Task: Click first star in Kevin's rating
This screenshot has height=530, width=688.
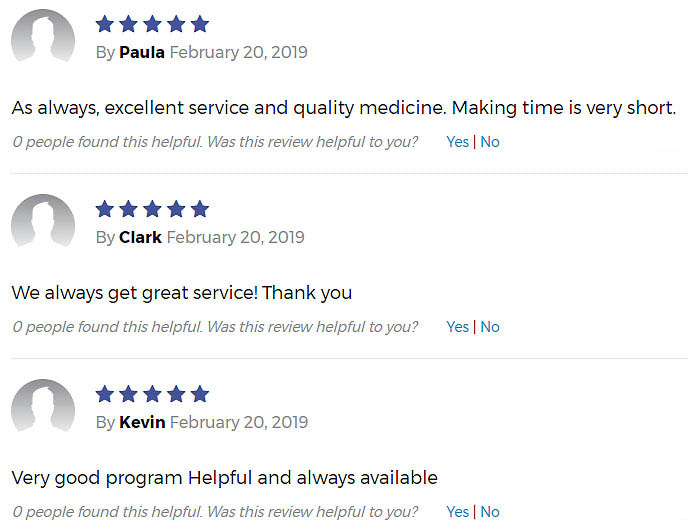Action: tap(105, 394)
